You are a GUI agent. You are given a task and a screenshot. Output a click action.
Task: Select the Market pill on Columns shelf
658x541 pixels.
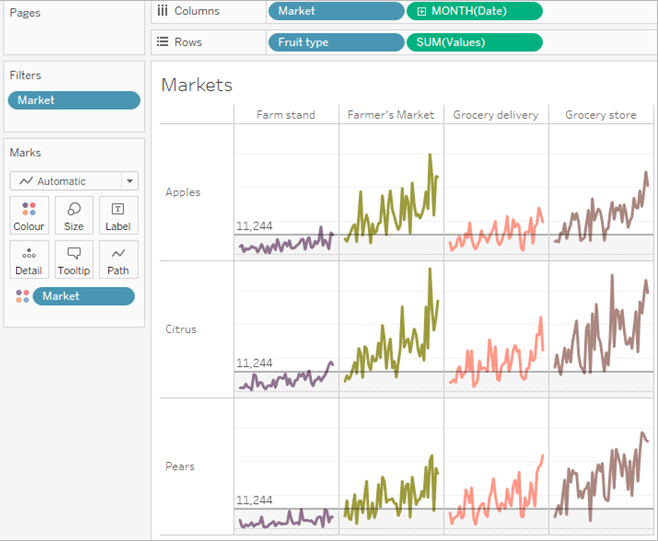point(336,11)
